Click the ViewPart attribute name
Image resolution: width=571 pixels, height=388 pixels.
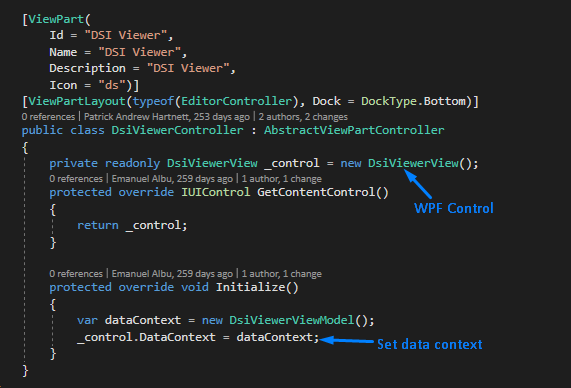click(56, 19)
